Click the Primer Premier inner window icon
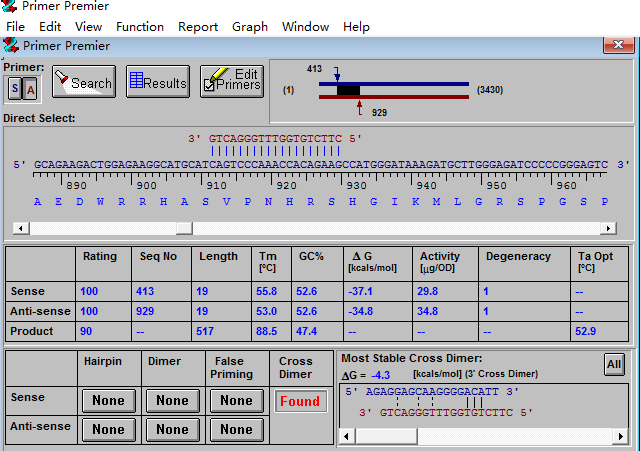 pyautogui.click(x=11, y=45)
